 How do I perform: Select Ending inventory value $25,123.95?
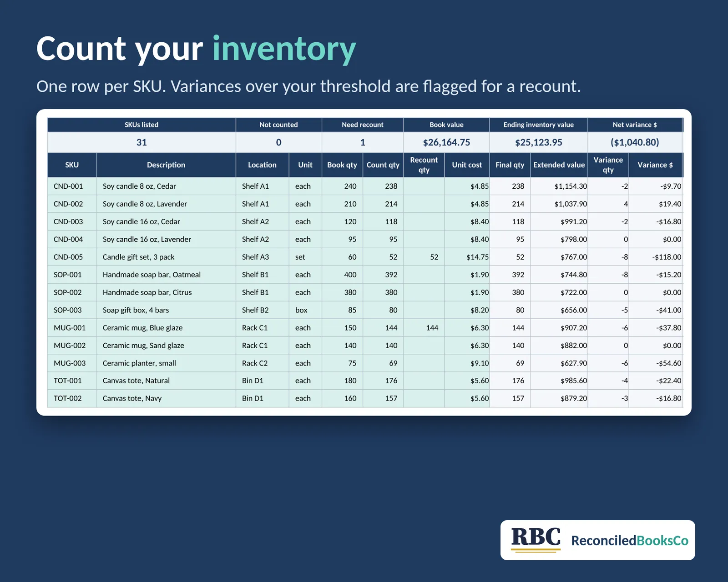pos(539,142)
